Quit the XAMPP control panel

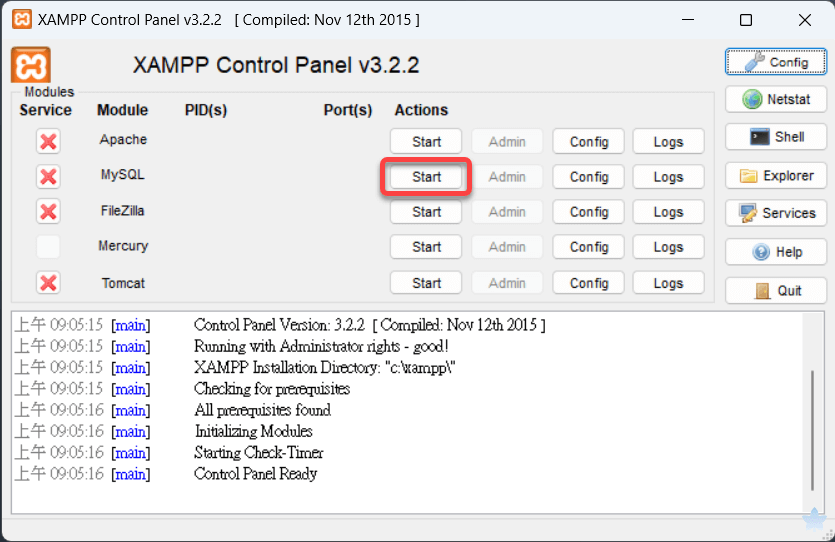776,291
